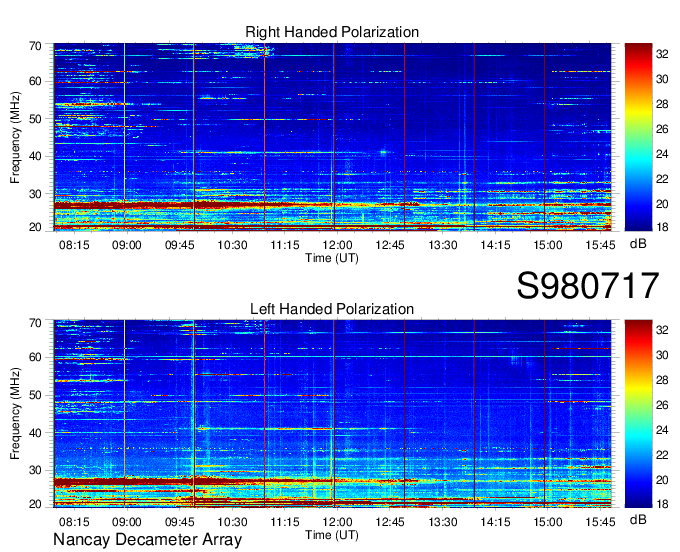Click the 15:45 tick label on the top plot
This screenshot has height=552, width=680.
pos(601,245)
